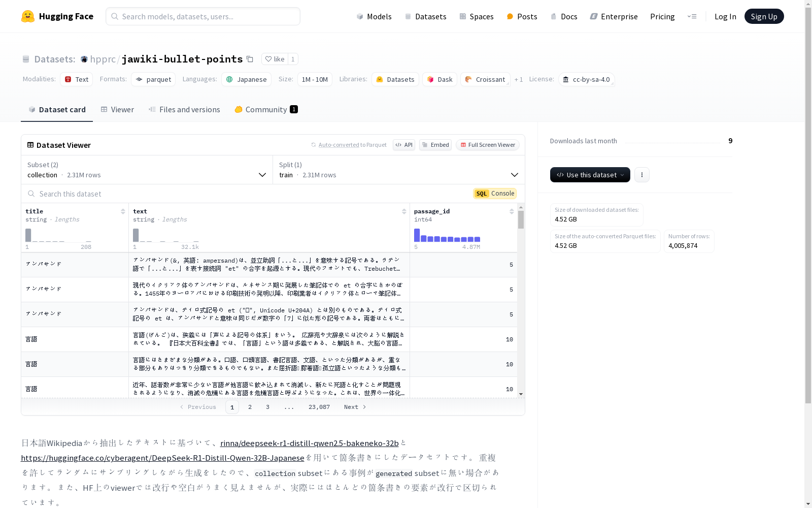Click the like count 1
The image size is (812, 508).
(x=293, y=59)
